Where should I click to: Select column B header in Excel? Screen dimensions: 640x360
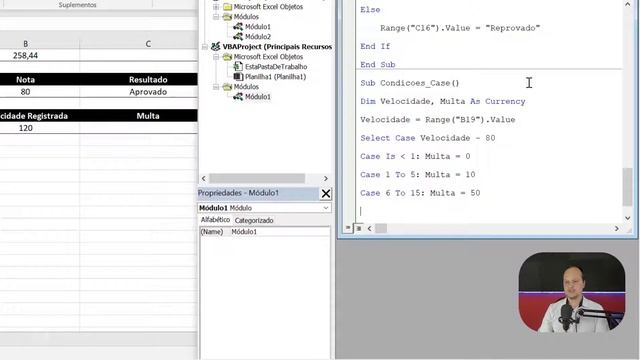tap(25, 44)
